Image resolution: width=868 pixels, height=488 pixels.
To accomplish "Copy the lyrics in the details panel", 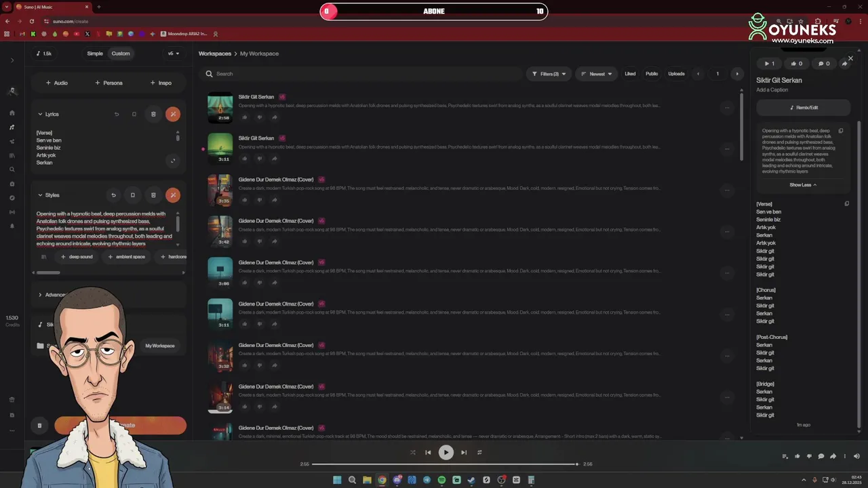I will 846,203.
